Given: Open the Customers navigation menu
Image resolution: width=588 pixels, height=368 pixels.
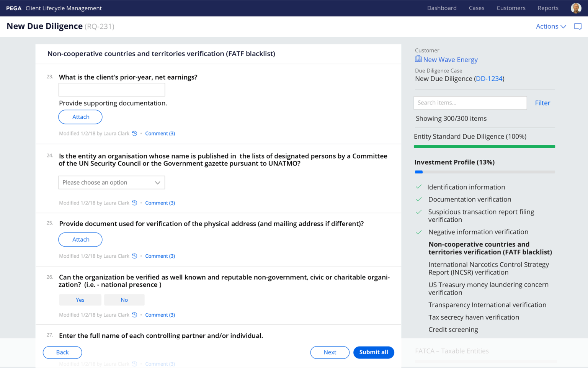Looking at the screenshot, I should point(511,8).
